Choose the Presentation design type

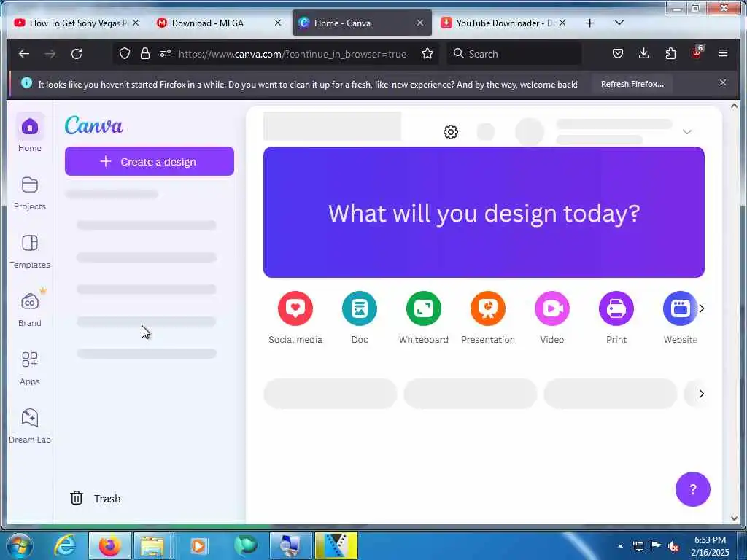[488, 318]
